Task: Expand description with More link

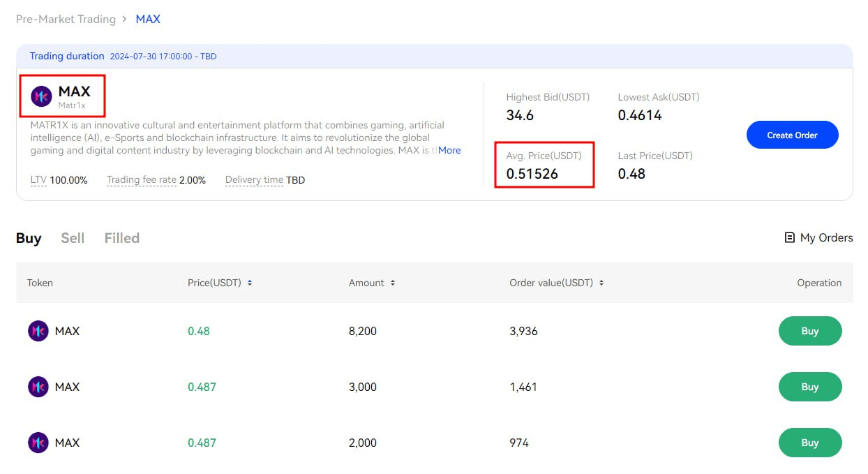Action: (449, 150)
